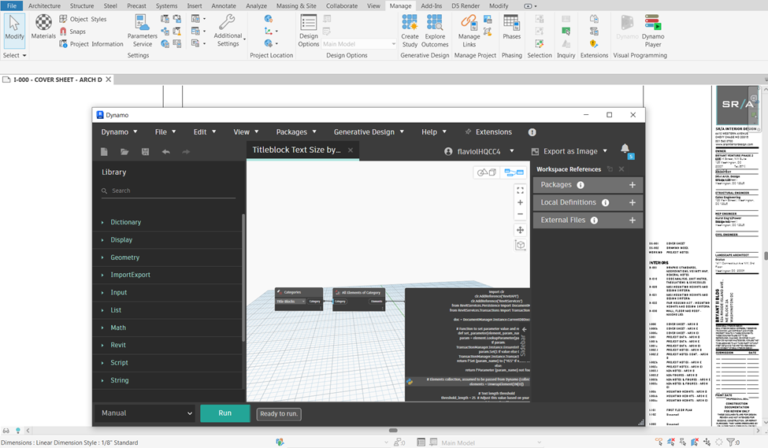Zoom in on Dynamo canvas
The image size is (768, 448).
520,202
